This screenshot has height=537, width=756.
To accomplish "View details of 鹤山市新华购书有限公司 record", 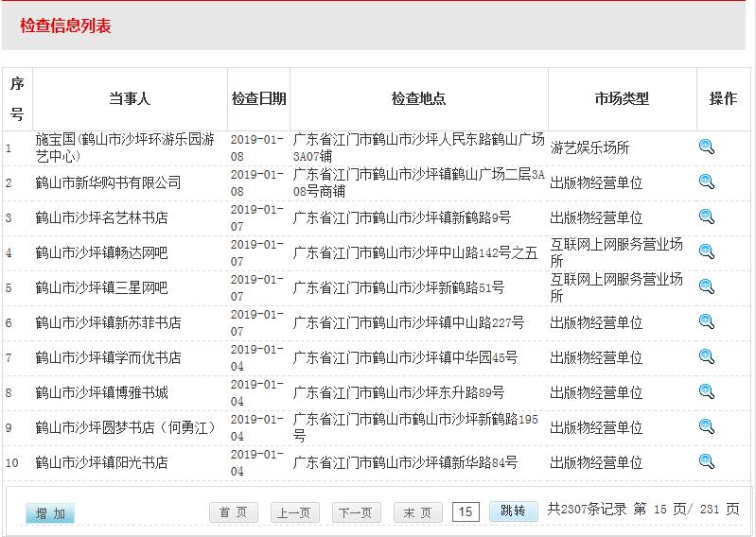I will click(706, 182).
